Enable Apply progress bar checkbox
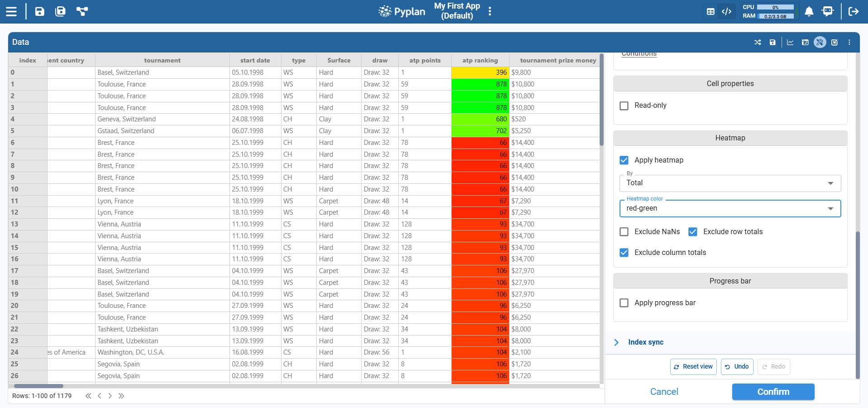The width and height of the screenshot is (868, 408). (624, 303)
